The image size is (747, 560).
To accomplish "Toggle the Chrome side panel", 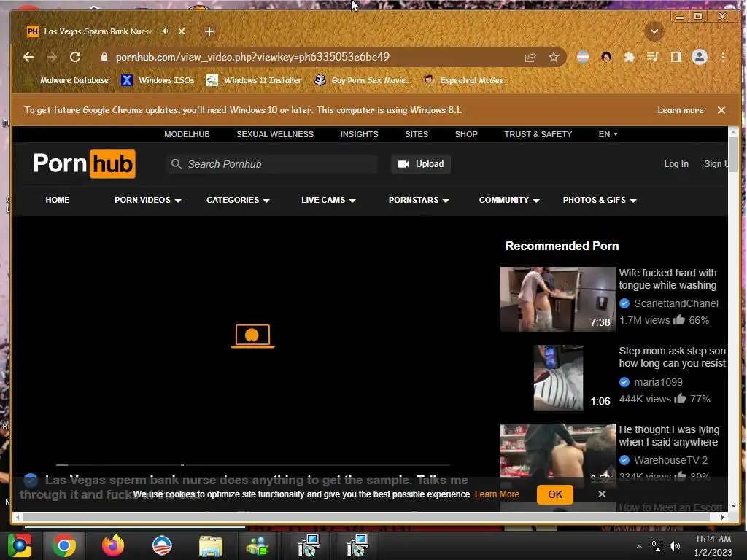I will pyautogui.click(x=676, y=57).
